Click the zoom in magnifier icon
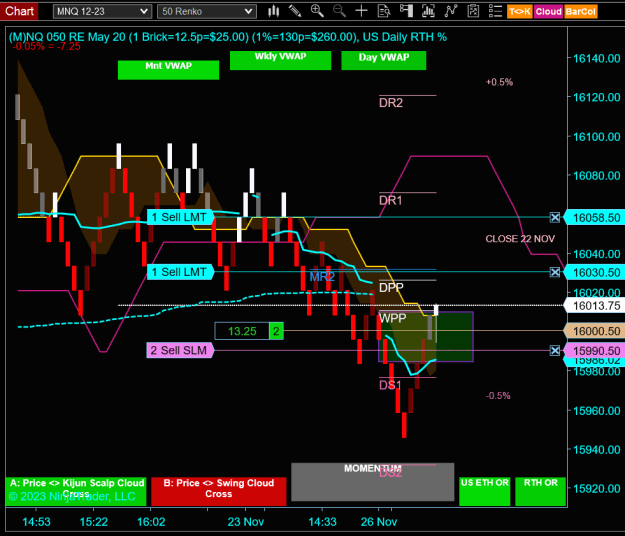Screen dimensions: 625x536 (317, 11)
